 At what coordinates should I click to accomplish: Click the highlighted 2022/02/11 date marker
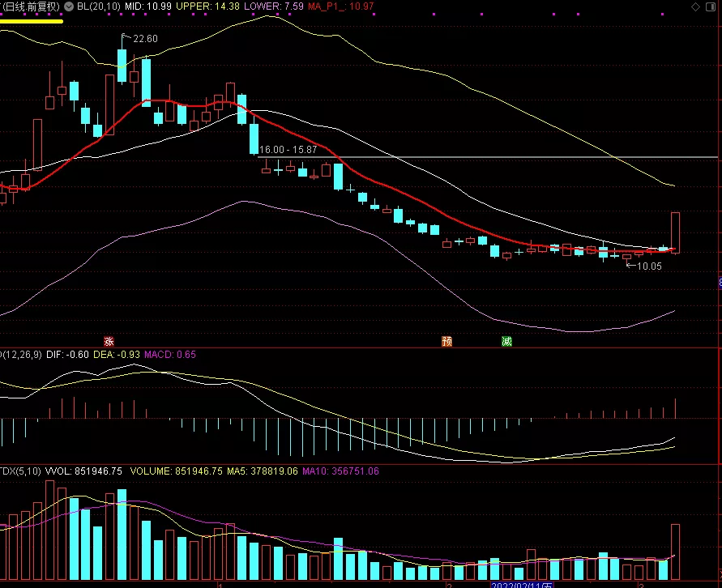pyautogui.click(x=522, y=585)
